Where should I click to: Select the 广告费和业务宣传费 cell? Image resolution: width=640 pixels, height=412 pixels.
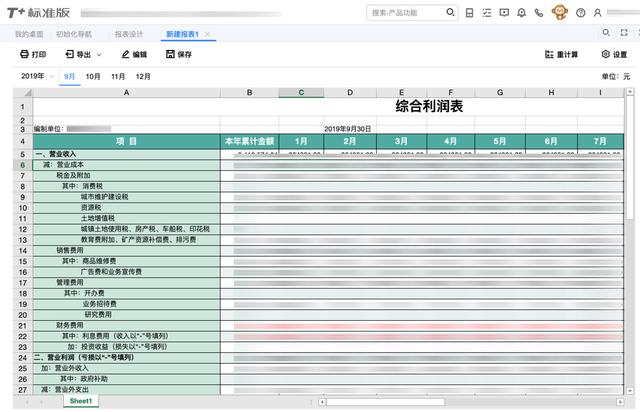[x=127, y=272]
